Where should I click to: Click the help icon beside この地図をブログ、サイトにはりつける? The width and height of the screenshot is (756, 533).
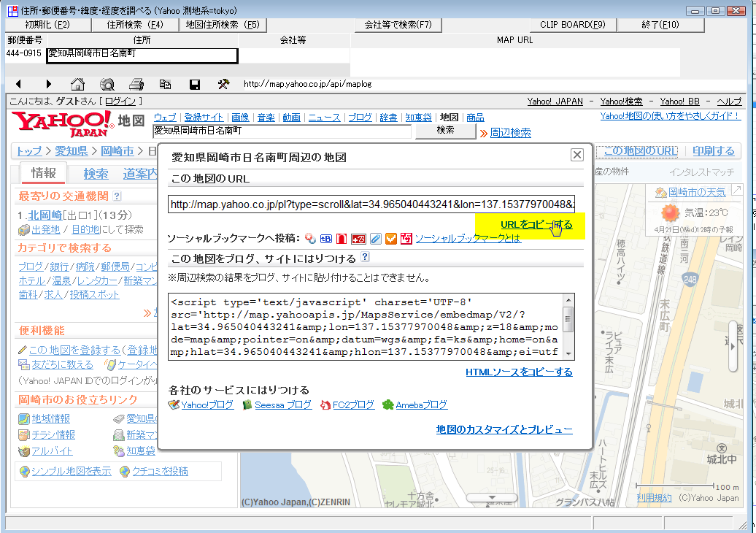365,257
